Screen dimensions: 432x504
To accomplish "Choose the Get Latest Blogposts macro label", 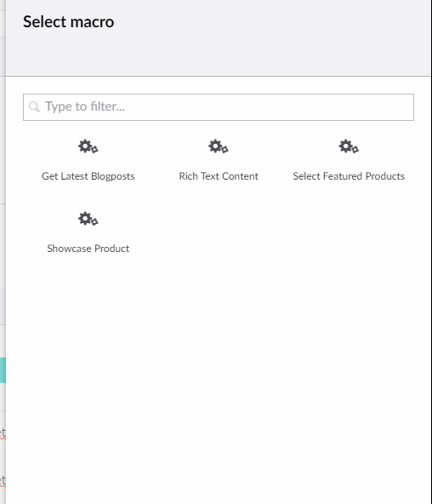I will pyautogui.click(x=88, y=176).
